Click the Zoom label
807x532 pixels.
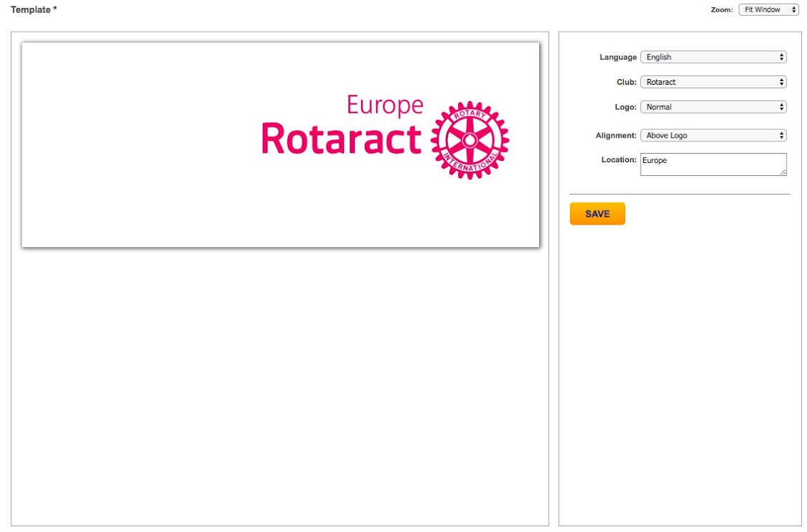[722, 10]
